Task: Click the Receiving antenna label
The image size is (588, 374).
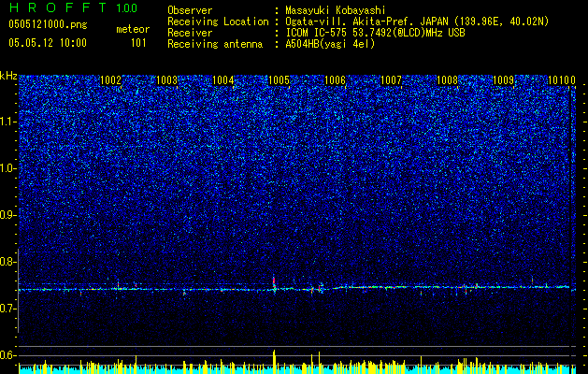Action: (x=215, y=44)
